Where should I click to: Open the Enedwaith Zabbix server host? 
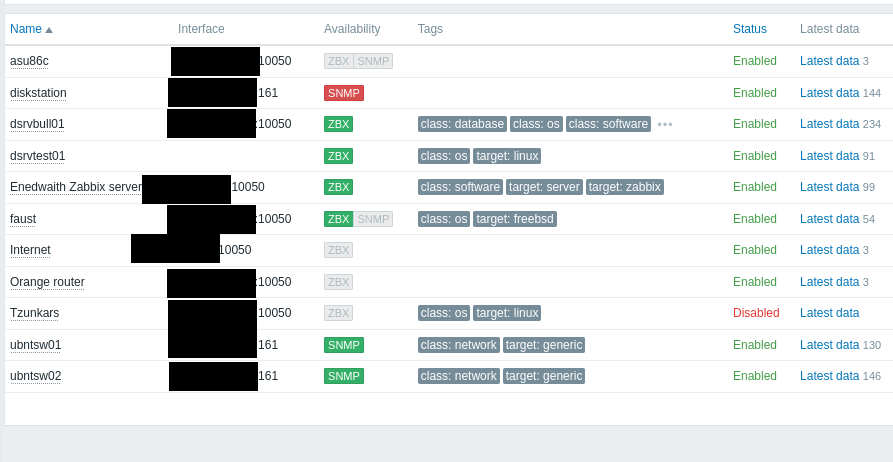click(x=76, y=187)
